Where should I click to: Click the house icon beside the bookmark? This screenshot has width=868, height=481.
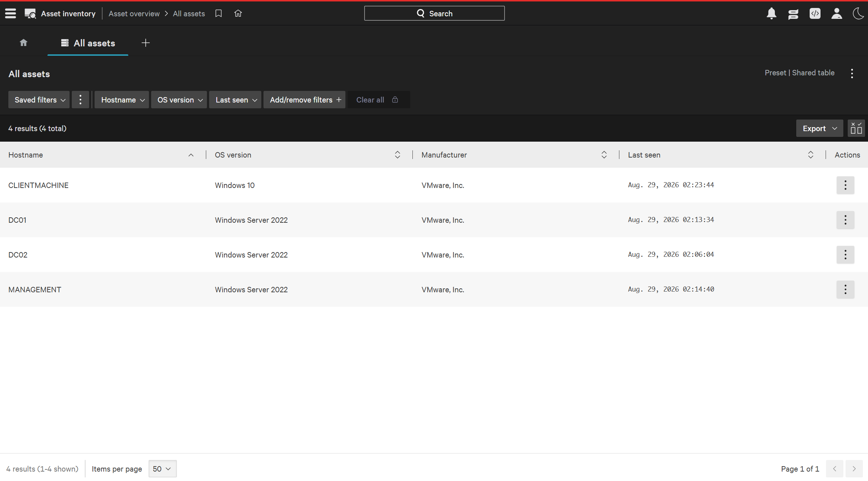(238, 13)
